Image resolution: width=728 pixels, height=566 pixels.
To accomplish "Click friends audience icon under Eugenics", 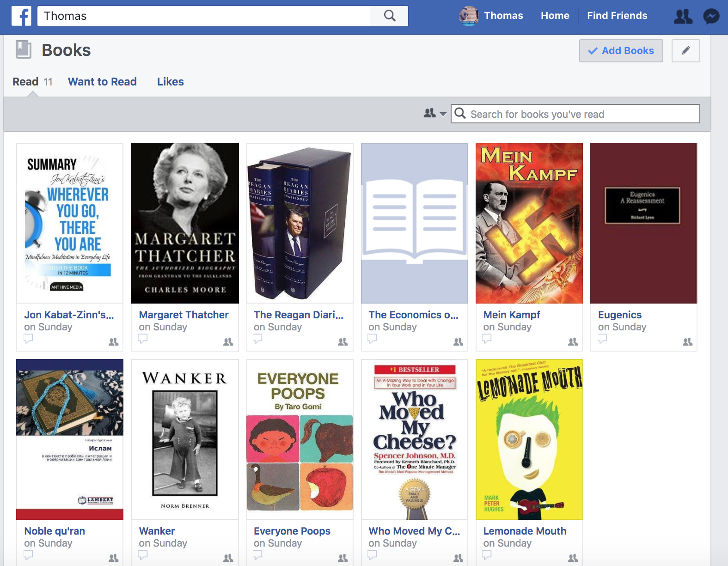I will click(x=688, y=342).
